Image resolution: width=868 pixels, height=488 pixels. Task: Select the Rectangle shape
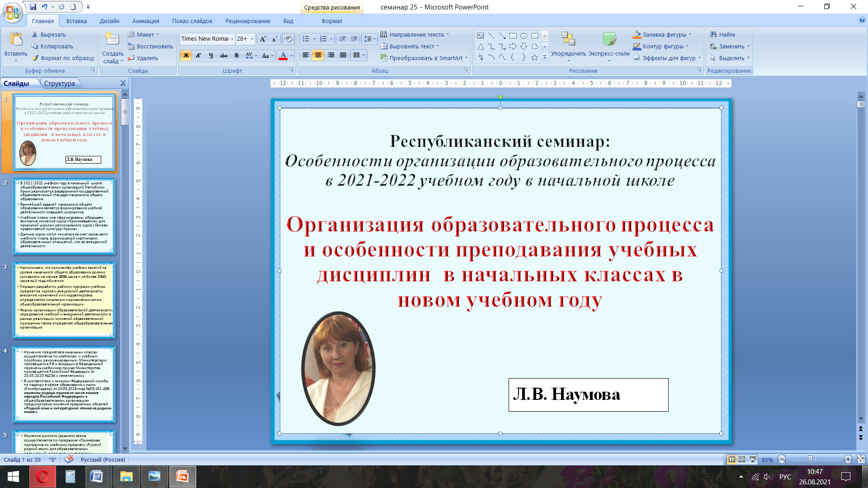(x=513, y=36)
